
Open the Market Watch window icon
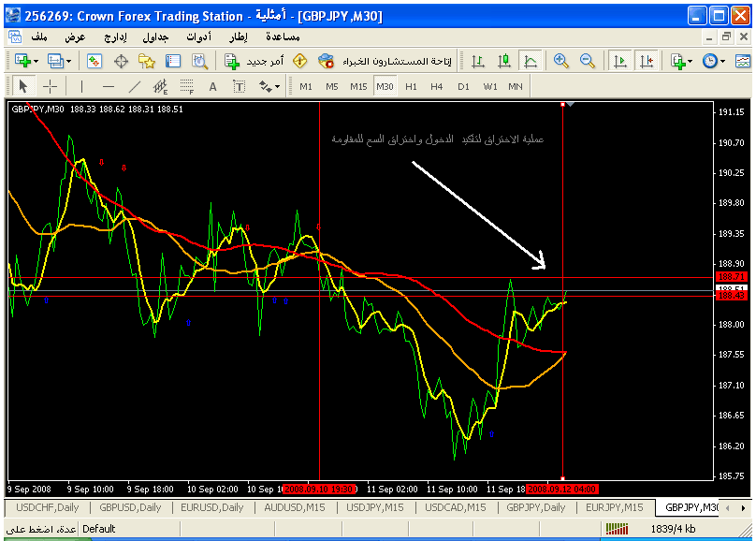coord(94,61)
